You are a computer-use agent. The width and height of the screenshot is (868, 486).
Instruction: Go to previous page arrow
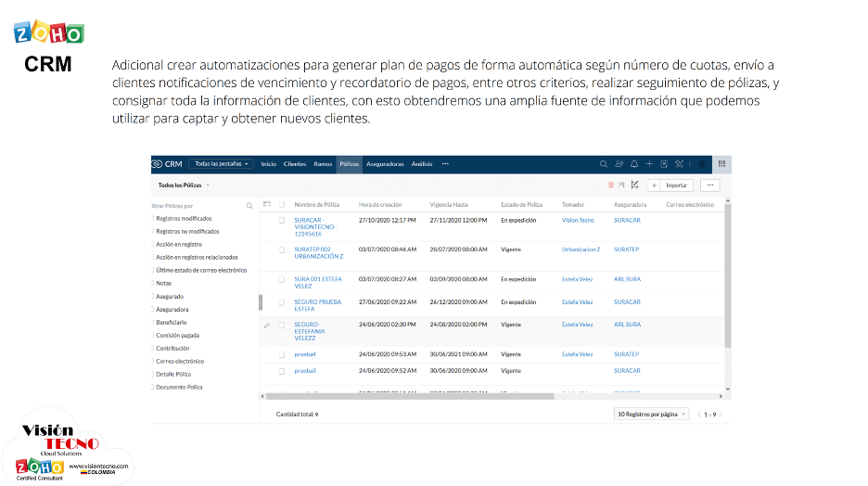click(699, 415)
